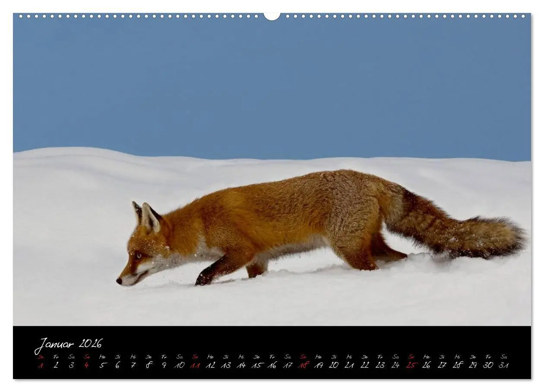The width and height of the screenshot is (544, 392).
Task: Click date 28 in the calendar row
Action: 457,365
